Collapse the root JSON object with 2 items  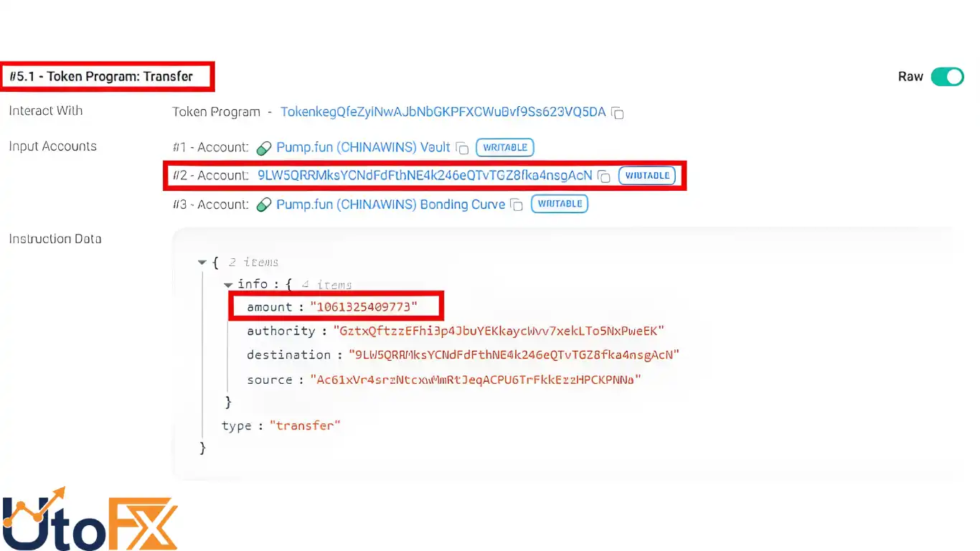coord(202,263)
